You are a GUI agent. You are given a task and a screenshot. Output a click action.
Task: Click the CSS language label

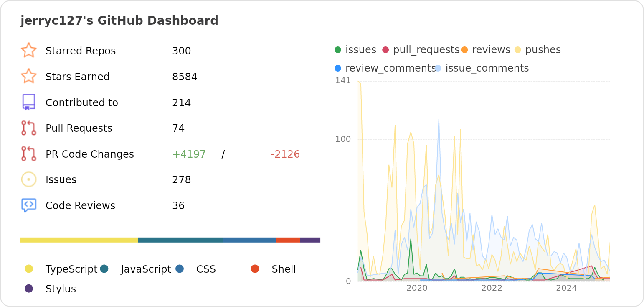coord(206,269)
